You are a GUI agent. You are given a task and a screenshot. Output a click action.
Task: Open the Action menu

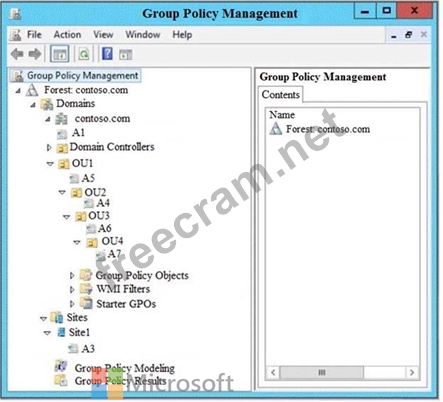67,35
